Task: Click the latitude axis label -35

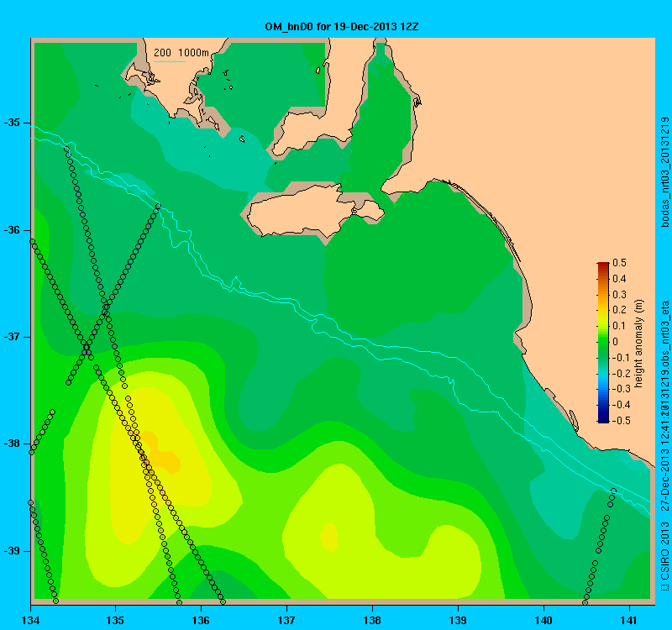Action: [x=12, y=123]
